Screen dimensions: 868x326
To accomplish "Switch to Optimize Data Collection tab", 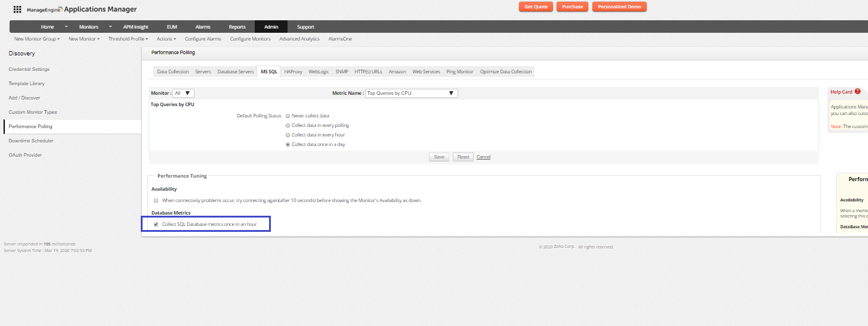I will point(506,72).
